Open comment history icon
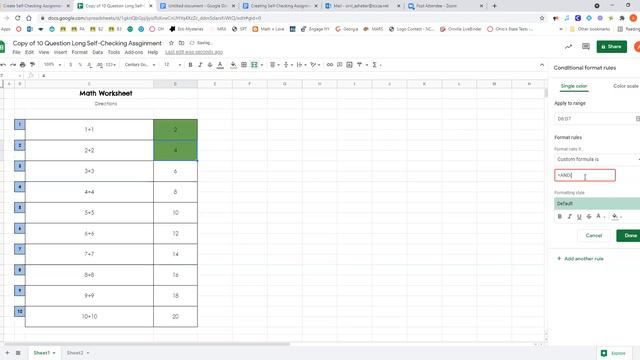The width and height of the screenshot is (640, 360). (586, 47)
